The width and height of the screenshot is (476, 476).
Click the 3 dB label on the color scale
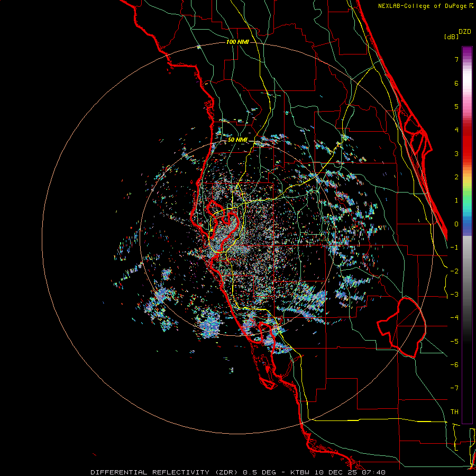tap(456, 153)
